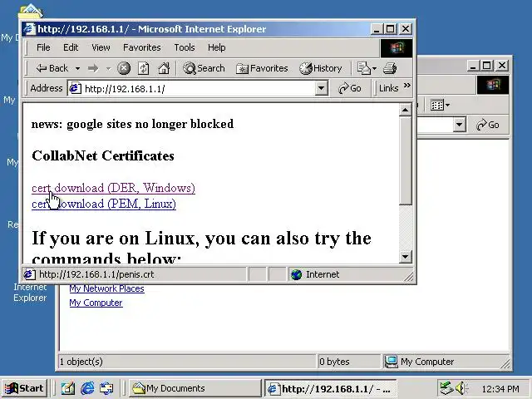Click the page scrollbar up arrow

click(405, 110)
